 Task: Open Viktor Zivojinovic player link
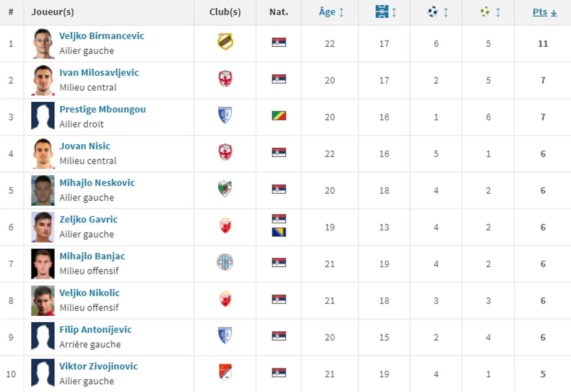point(99,366)
